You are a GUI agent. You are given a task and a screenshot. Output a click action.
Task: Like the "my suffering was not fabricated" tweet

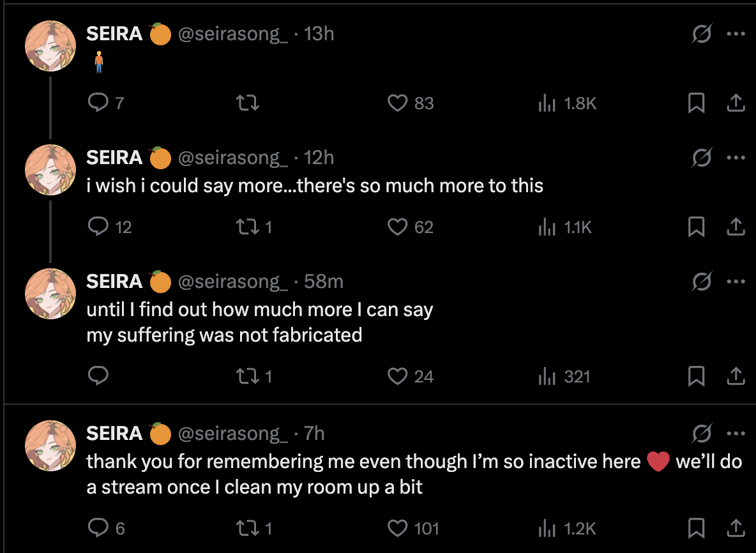coord(398,377)
